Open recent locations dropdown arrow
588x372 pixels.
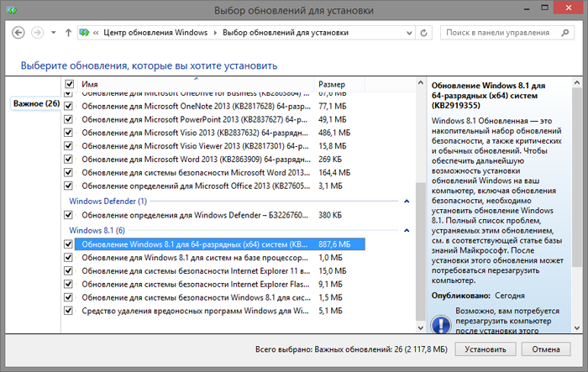54,33
